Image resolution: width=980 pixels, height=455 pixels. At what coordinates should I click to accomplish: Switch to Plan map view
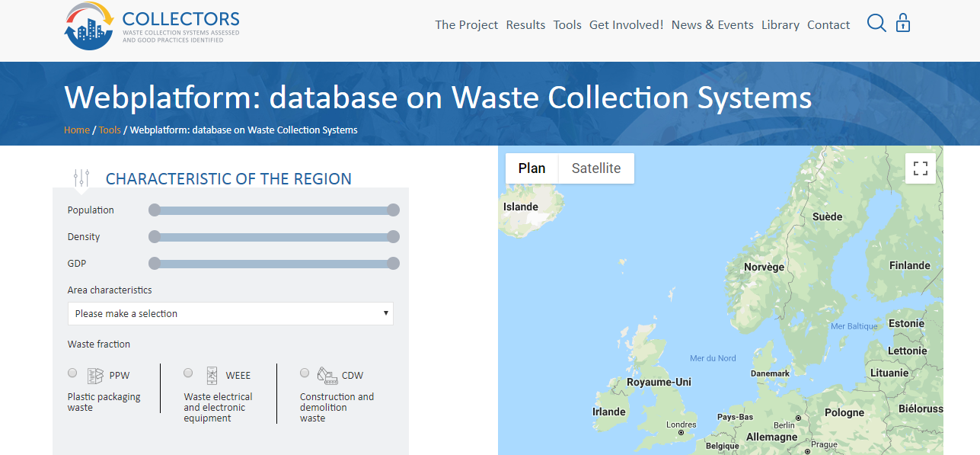point(531,168)
